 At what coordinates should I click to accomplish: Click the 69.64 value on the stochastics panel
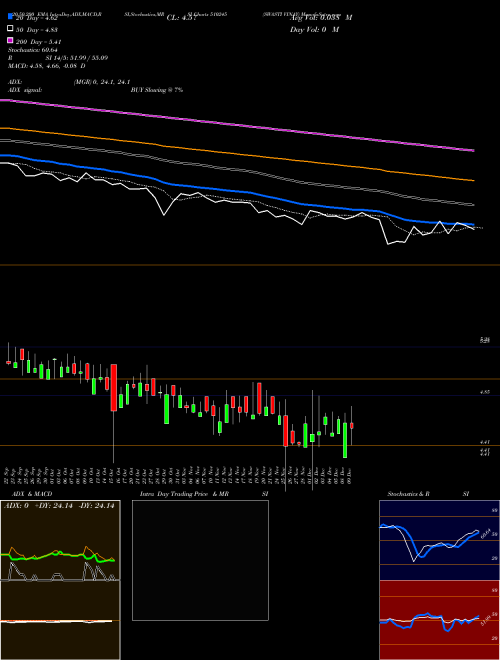[484, 533]
